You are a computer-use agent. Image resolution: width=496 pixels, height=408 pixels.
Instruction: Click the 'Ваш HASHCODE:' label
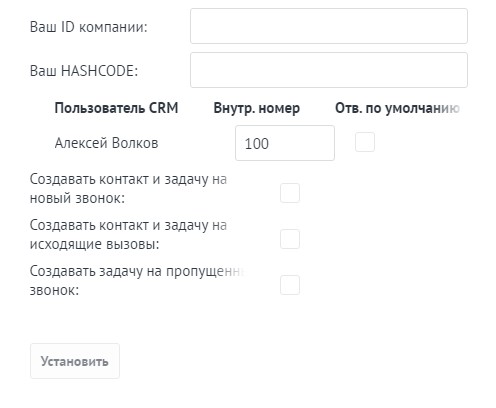click(x=84, y=71)
